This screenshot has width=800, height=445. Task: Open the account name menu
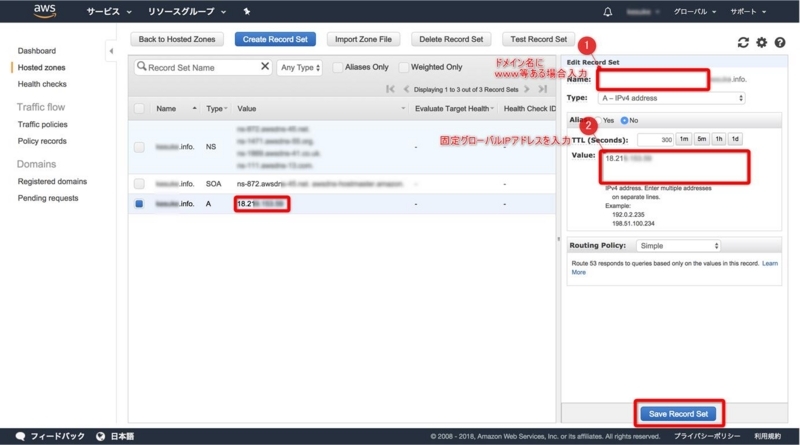[643, 11]
